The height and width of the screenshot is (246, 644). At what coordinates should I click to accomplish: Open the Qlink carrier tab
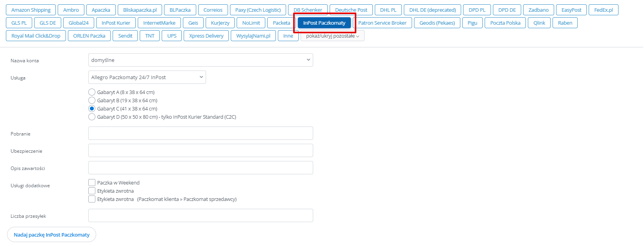pyautogui.click(x=539, y=23)
